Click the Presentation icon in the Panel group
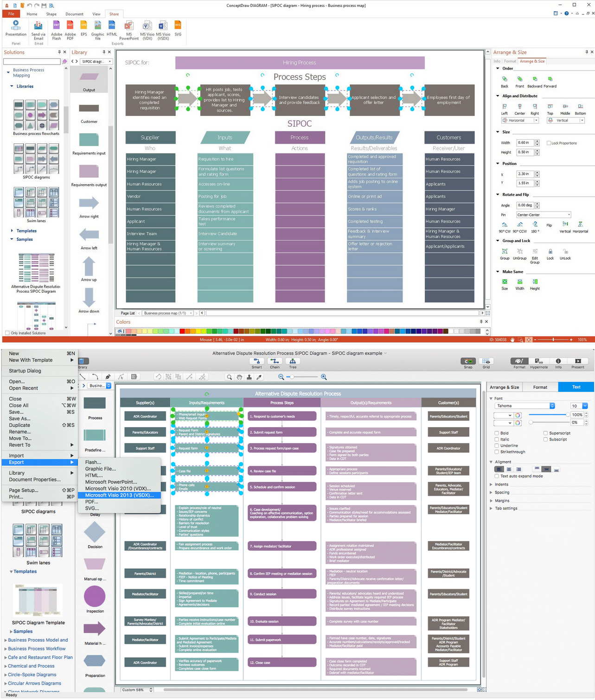The image size is (595, 700). coord(15,29)
